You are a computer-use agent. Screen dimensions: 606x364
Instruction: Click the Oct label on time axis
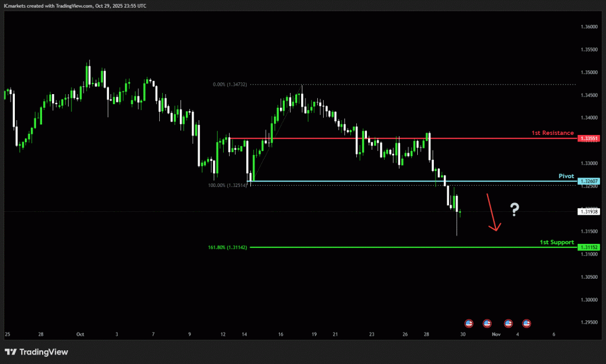point(80,334)
